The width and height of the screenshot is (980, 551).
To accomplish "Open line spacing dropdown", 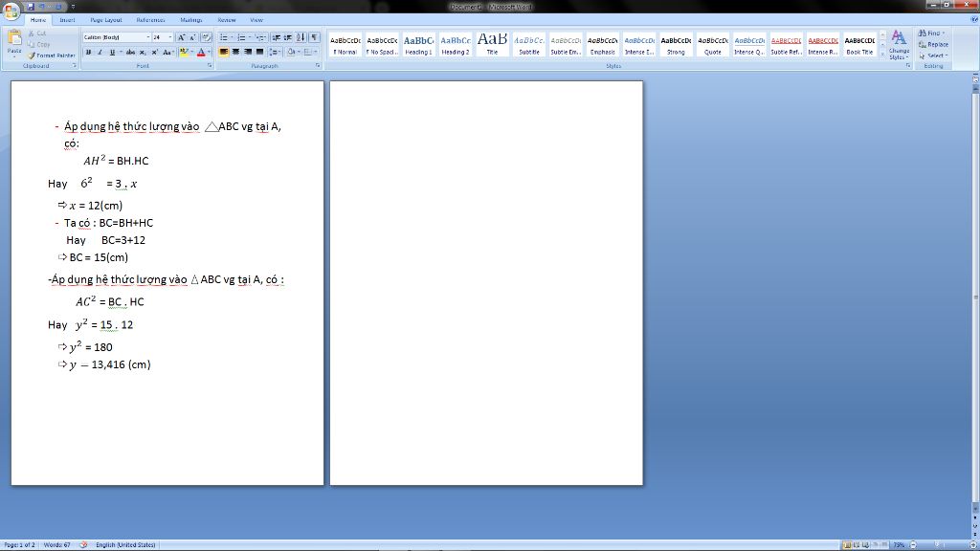I will point(275,53).
